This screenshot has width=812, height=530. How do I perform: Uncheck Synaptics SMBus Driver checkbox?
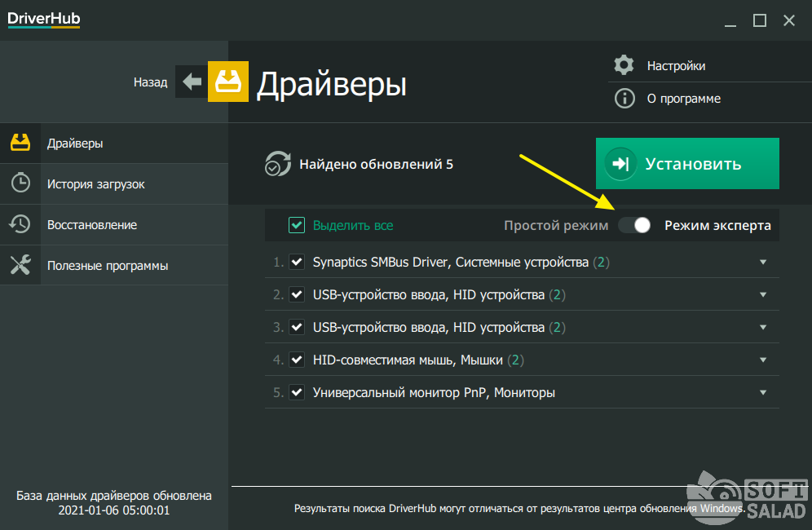click(x=297, y=262)
